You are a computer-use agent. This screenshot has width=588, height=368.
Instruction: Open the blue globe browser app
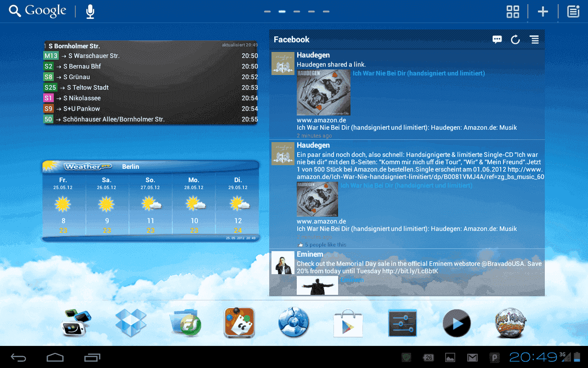(294, 323)
